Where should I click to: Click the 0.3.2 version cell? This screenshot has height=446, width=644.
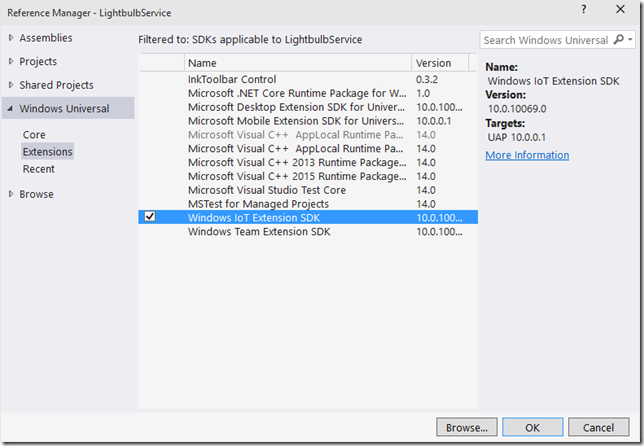coord(427,79)
